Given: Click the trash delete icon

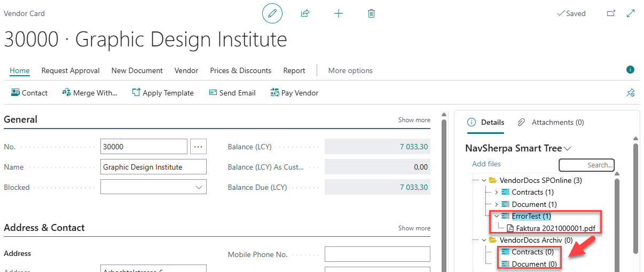Looking at the screenshot, I should point(371,13).
